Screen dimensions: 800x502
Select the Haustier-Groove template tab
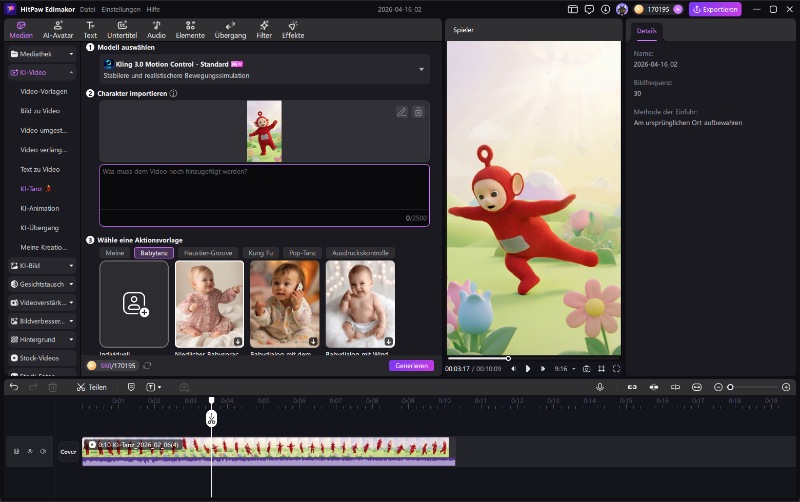[x=208, y=253]
